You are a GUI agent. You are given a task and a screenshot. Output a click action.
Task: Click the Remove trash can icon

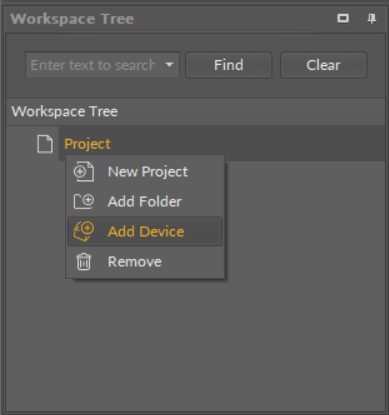(x=83, y=262)
